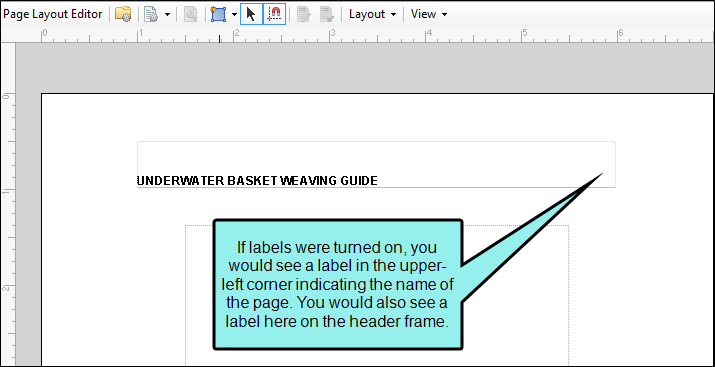Click the document with checkmark icon

pyautogui.click(x=326, y=14)
